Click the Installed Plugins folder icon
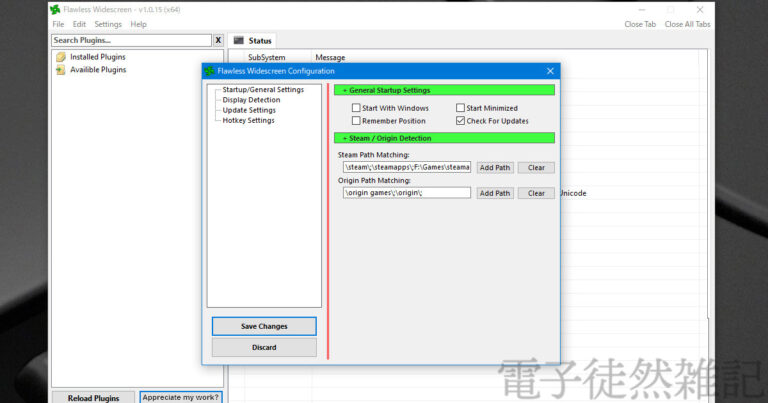Image resolution: width=768 pixels, height=403 pixels. 60,57
